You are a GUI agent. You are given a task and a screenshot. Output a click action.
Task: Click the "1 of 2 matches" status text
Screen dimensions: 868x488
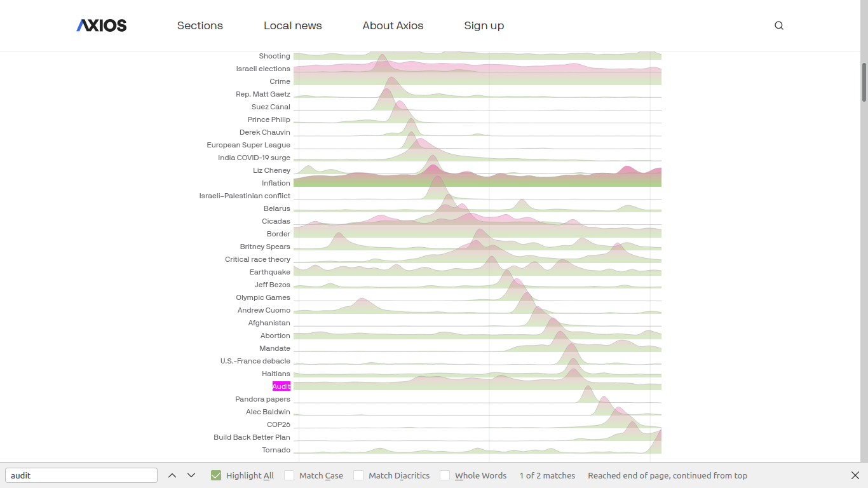pos(547,475)
